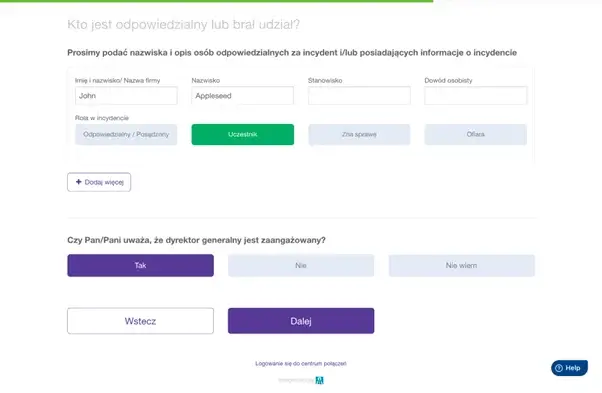
Task: Select the Uczestnik role option
Action: coord(243,134)
